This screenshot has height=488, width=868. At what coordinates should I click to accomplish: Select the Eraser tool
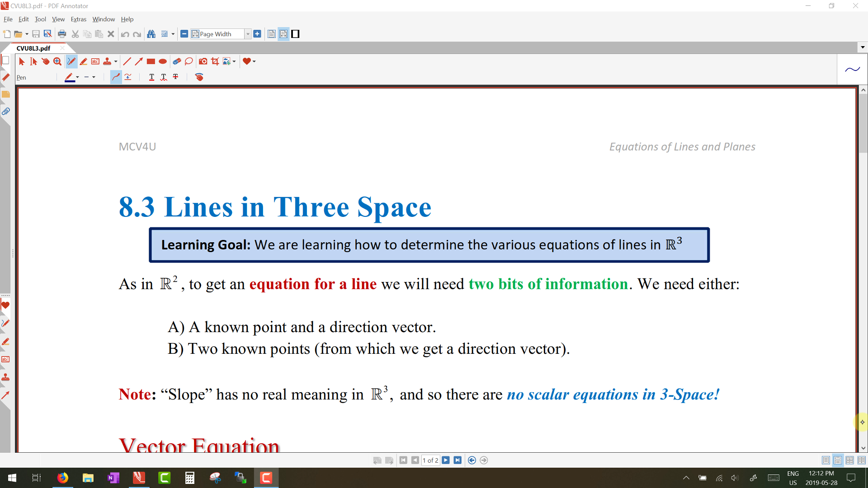tap(177, 61)
